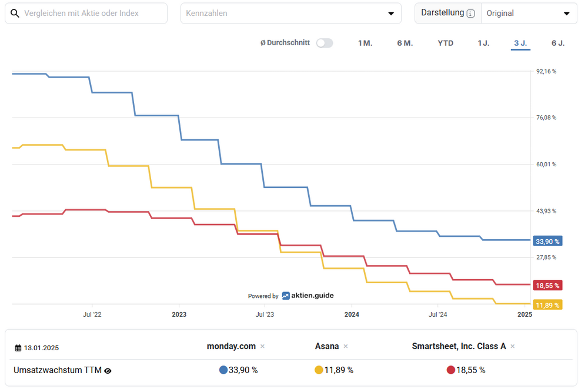Image resolution: width=588 pixels, height=389 pixels.
Task: Show the 6 M. time range
Action: 405,43
